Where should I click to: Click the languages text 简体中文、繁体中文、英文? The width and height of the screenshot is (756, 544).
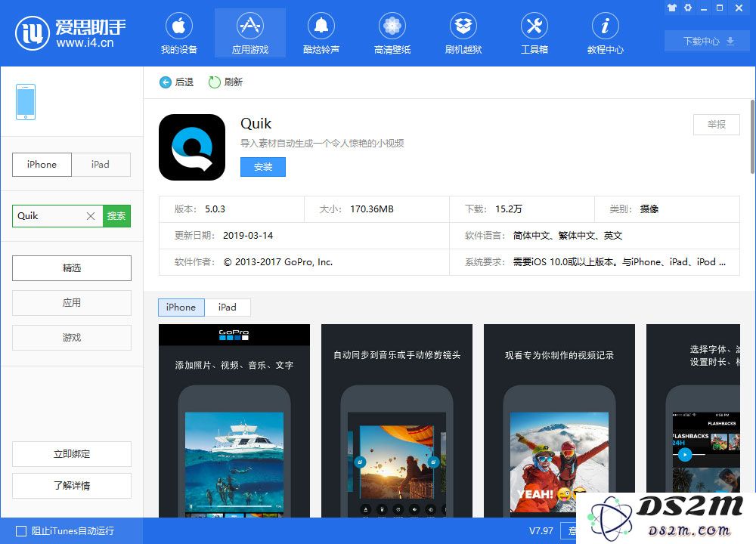(x=568, y=236)
